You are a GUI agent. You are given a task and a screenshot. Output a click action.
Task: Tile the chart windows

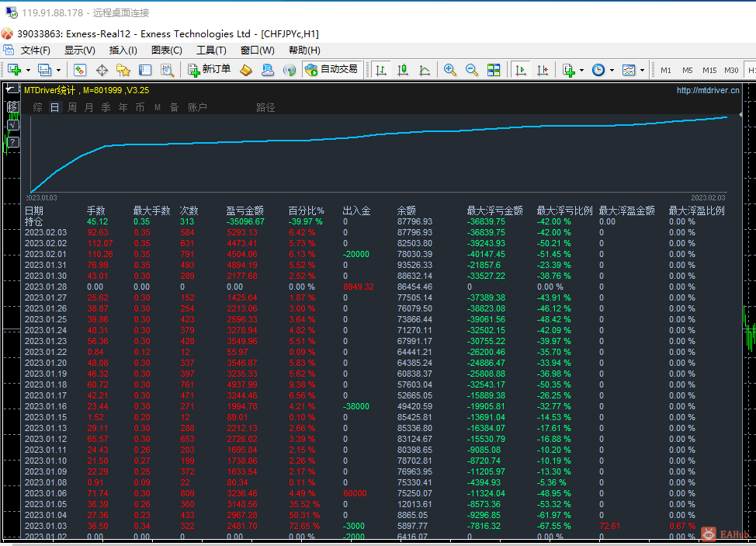point(494,70)
